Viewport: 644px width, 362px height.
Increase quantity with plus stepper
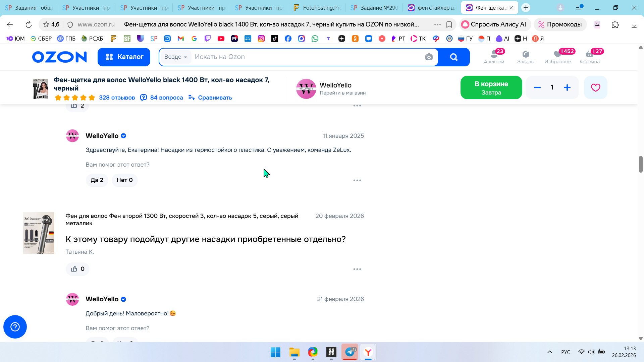567,87
